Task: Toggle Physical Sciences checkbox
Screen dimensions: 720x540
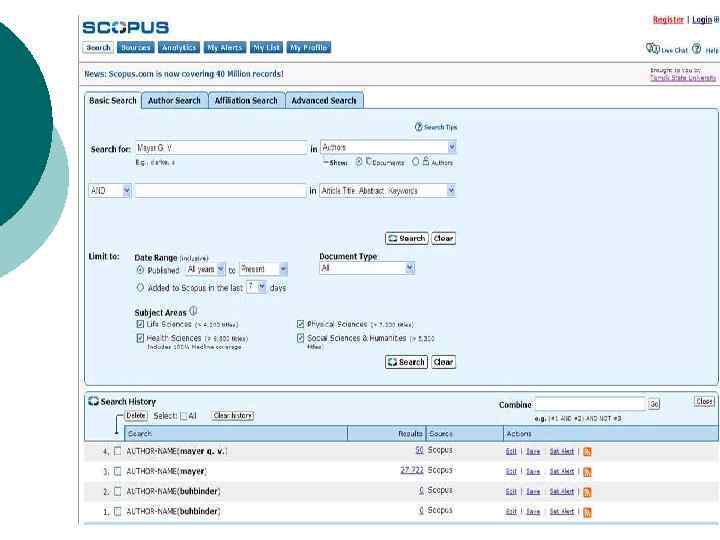Action: click(300, 324)
